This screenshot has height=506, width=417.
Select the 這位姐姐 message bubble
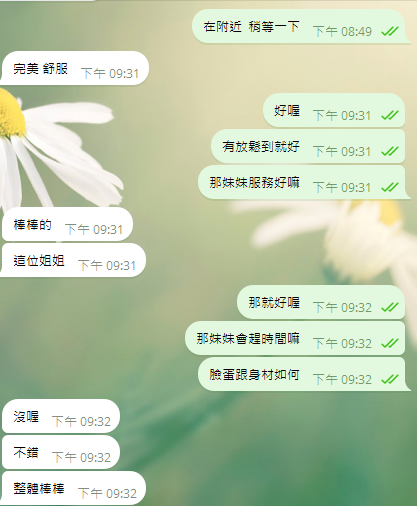pyautogui.click(x=73, y=260)
